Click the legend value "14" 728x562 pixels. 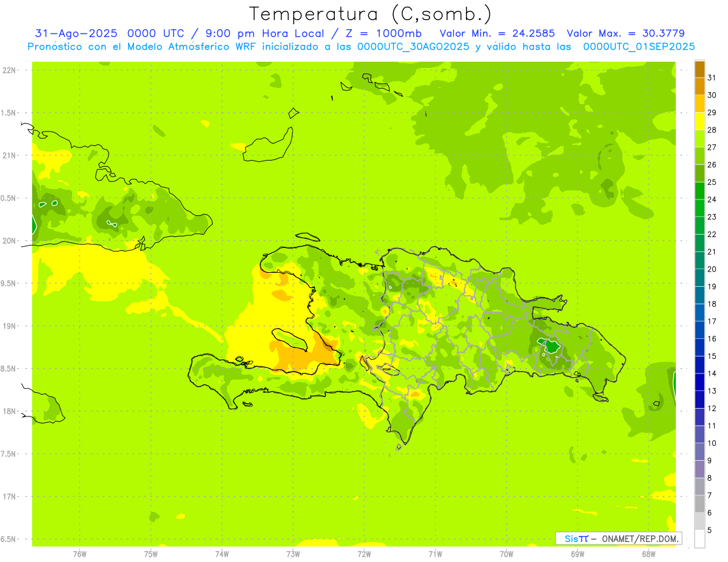(x=712, y=373)
